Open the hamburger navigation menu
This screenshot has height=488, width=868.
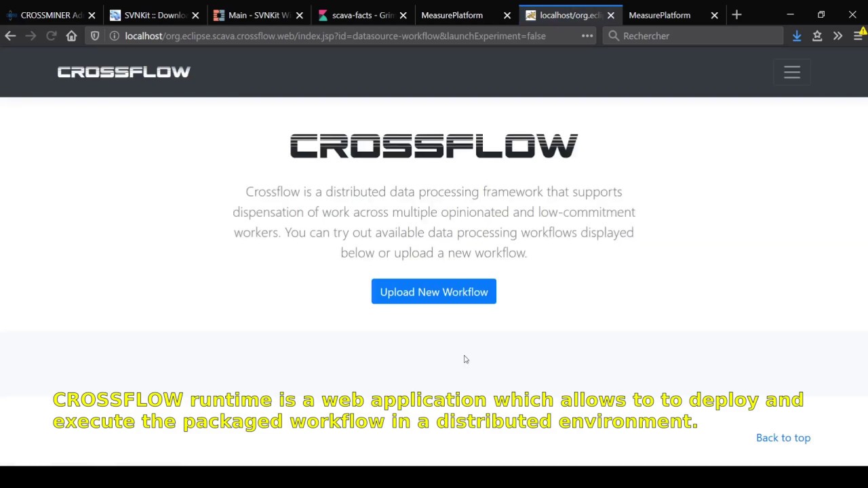click(x=792, y=72)
